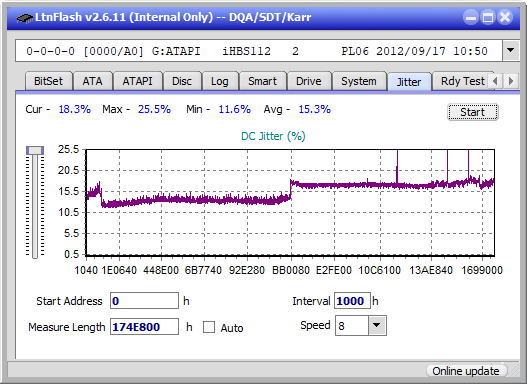Click the window resize grip corner
527x384 pixels.
(514, 371)
